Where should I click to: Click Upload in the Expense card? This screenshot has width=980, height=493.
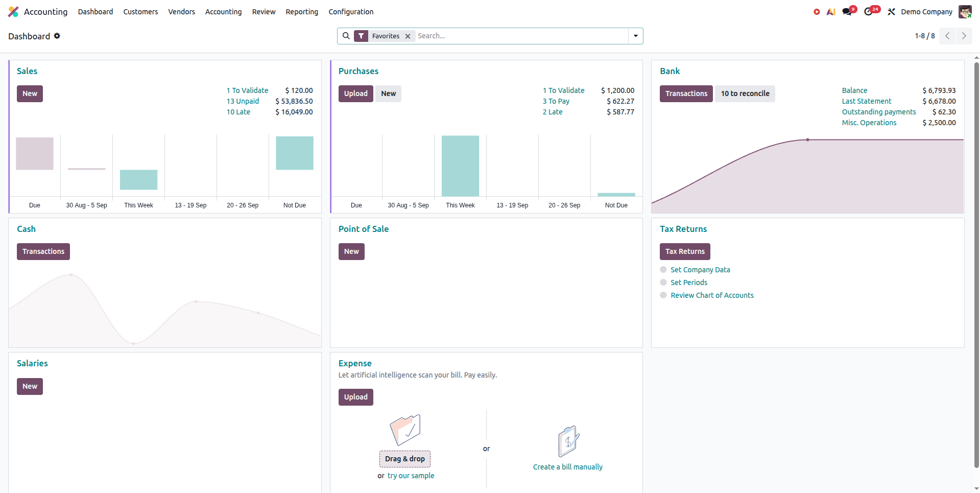[x=356, y=397]
